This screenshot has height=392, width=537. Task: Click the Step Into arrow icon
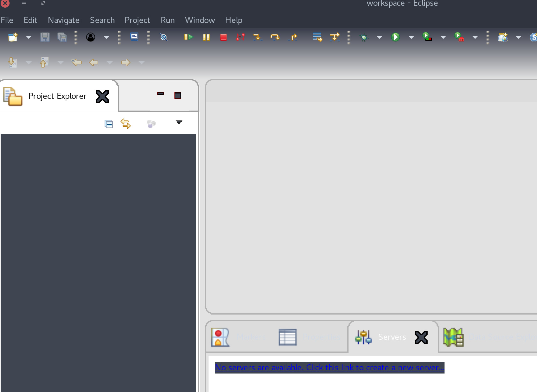257,37
